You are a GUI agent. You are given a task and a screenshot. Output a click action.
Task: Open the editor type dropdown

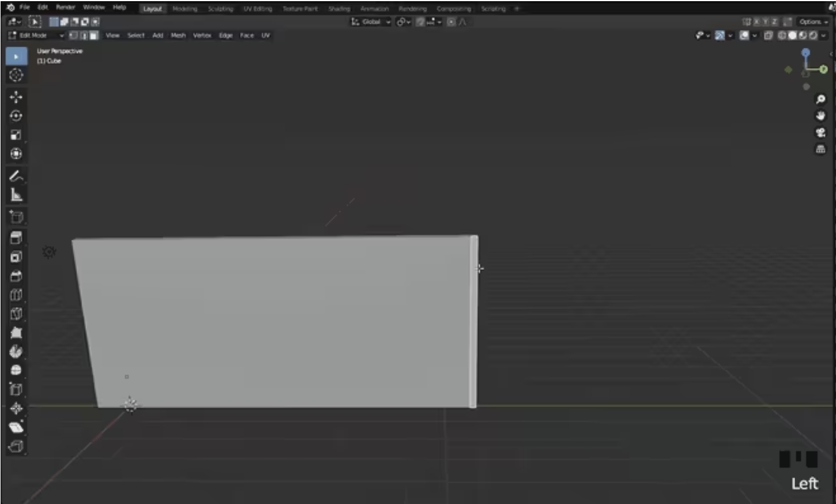pos(14,22)
